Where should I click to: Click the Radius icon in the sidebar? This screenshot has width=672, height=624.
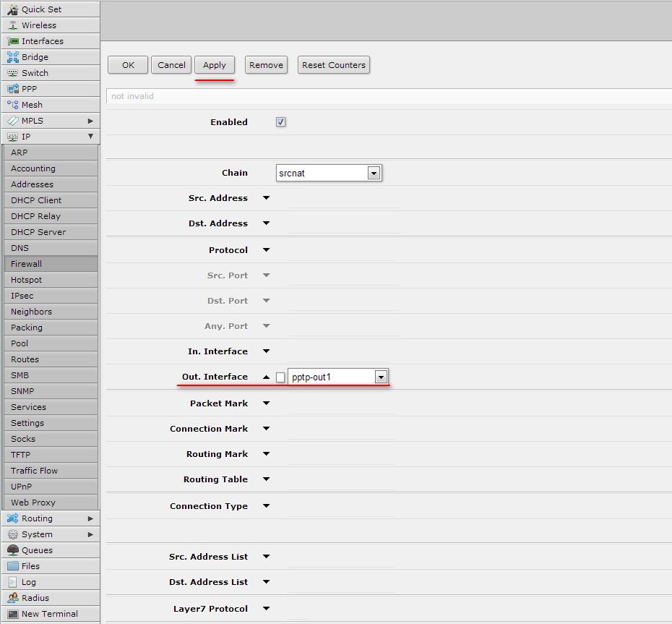13,597
